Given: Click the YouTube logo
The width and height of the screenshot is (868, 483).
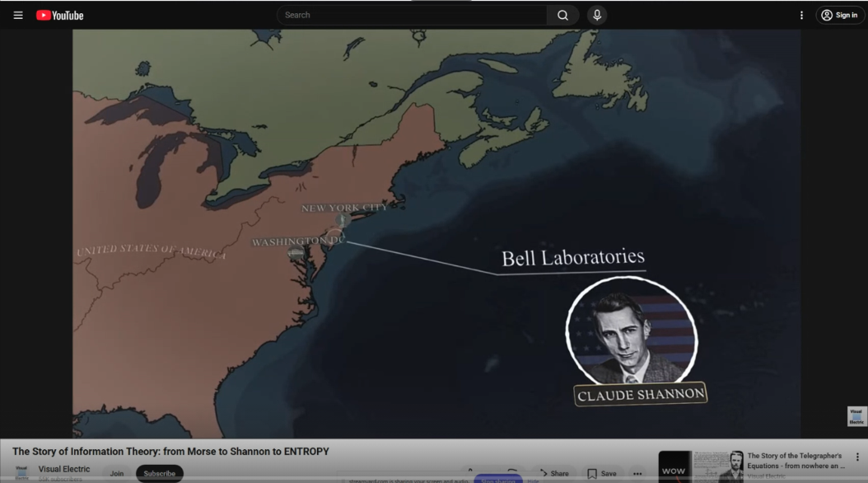Looking at the screenshot, I should coord(60,15).
